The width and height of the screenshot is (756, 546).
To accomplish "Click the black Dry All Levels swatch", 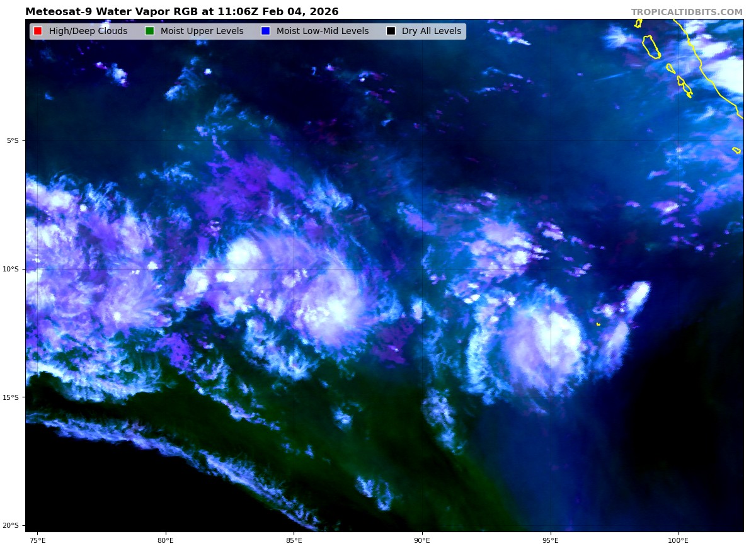I will pyautogui.click(x=391, y=31).
